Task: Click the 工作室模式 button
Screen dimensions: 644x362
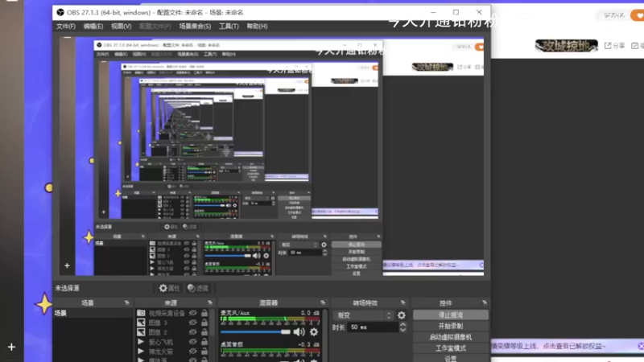Action: point(451,348)
